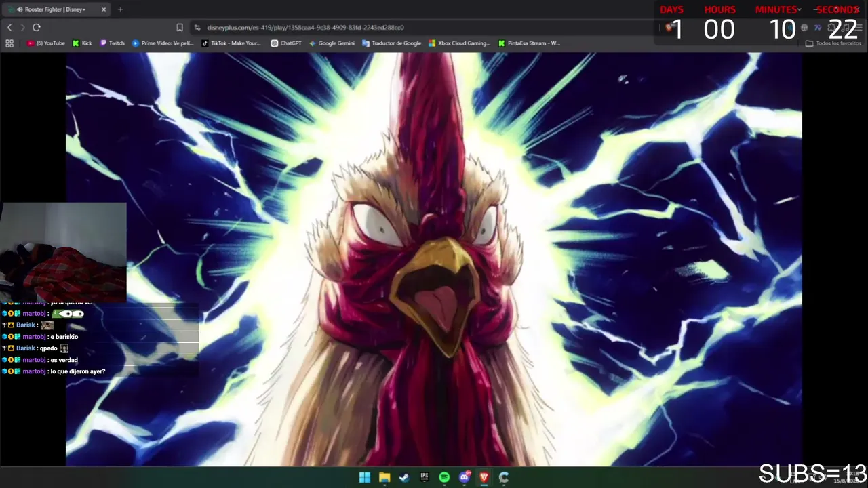Switch to Brave browser in taskbar
This screenshot has height=488, width=868.
pyautogui.click(x=484, y=477)
